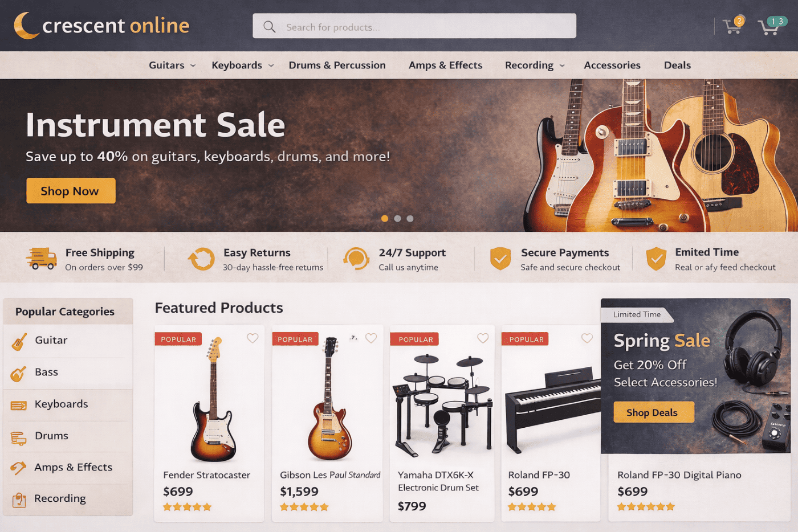Select the second carousel dot
The height and width of the screenshot is (532, 798).
click(397, 218)
